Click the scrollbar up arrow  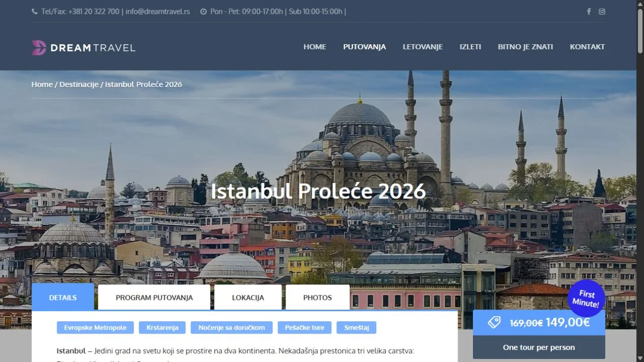(x=640, y=4)
